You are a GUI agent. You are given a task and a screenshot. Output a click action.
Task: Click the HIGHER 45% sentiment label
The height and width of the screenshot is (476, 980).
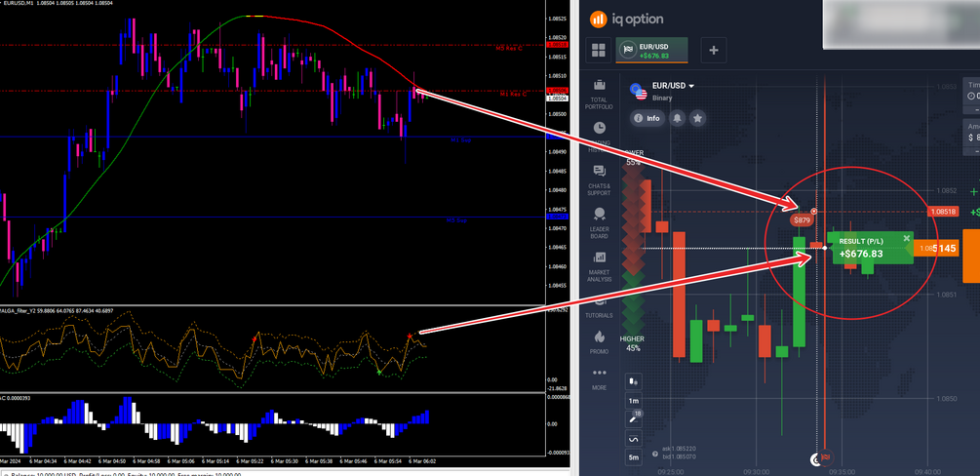click(633, 343)
